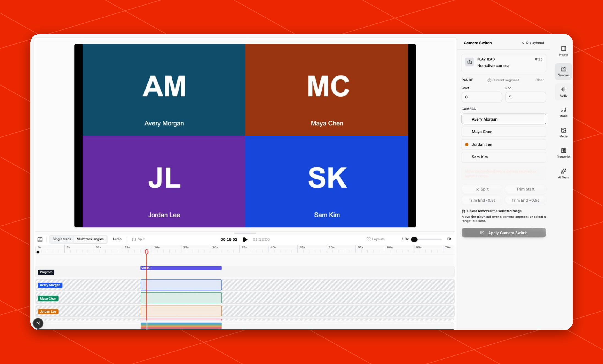Select Maya Chen camera option
Screen dimensions: 603x364
pos(504,132)
